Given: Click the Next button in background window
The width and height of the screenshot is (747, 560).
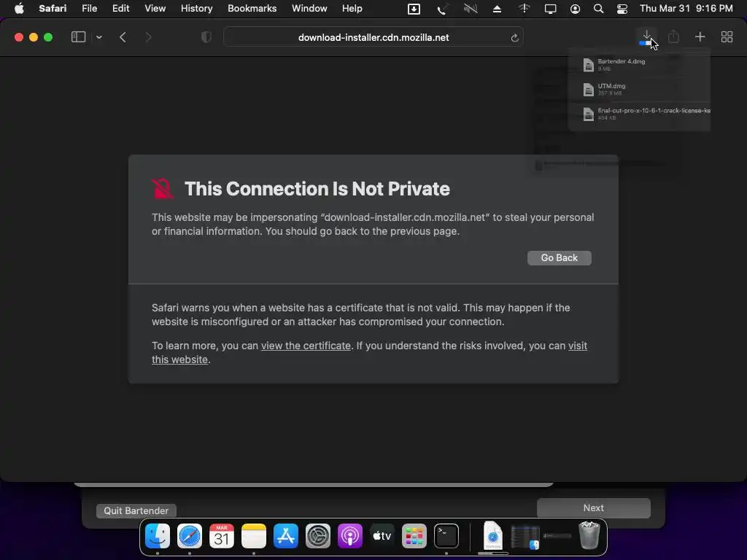Looking at the screenshot, I should click(593, 507).
